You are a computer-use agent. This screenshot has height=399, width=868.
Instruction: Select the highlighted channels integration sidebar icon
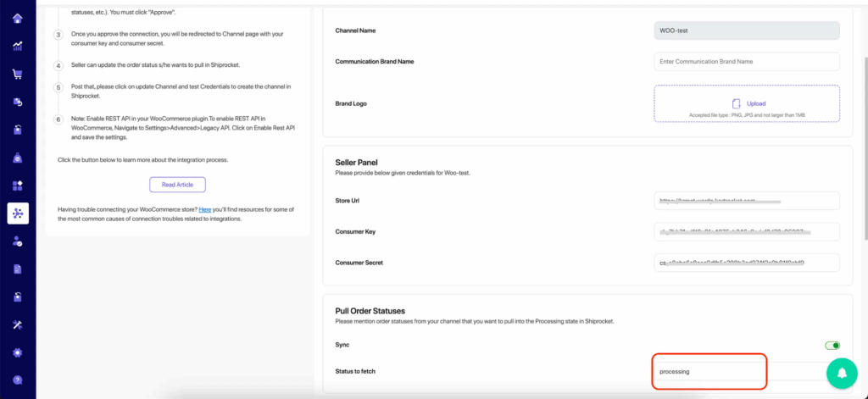(x=18, y=213)
